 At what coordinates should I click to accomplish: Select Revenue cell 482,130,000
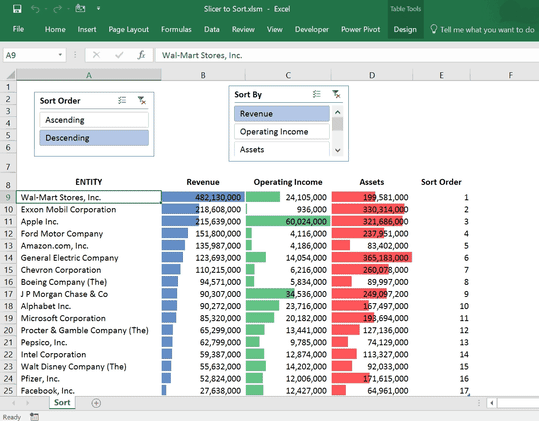coord(203,197)
